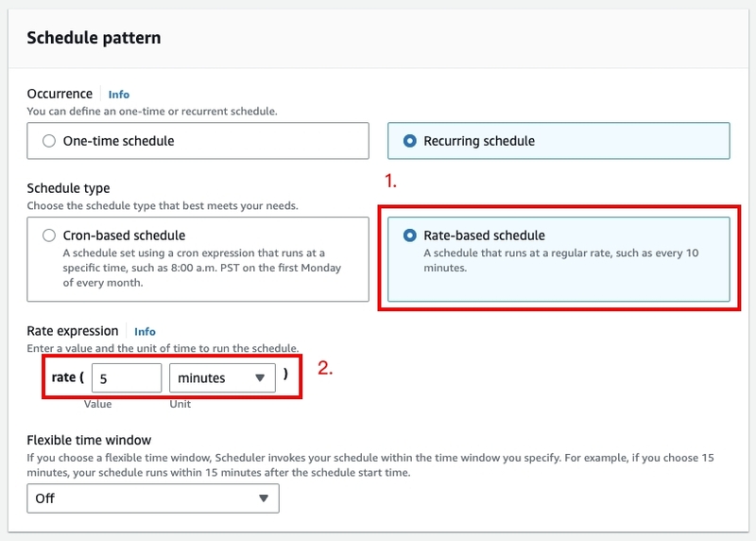Open the minutes unit dropdown
Screen dimensions: 756x541
point(222,378)
